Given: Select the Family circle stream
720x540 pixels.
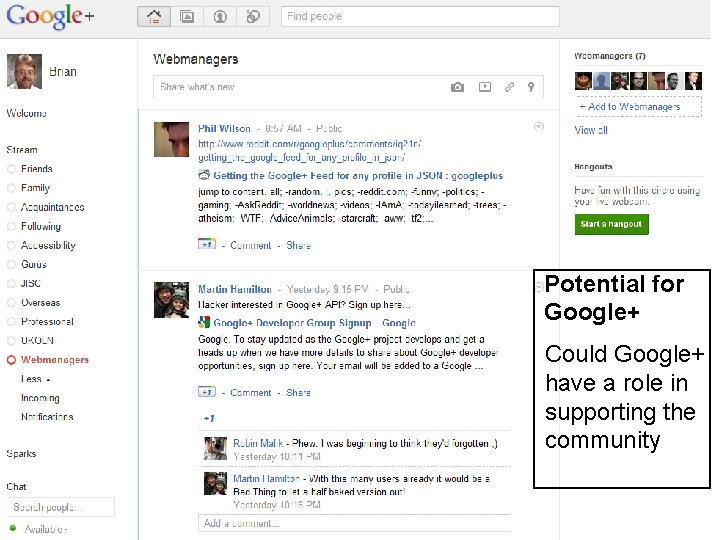Looking at the screenshot, I should click(35, 188).
